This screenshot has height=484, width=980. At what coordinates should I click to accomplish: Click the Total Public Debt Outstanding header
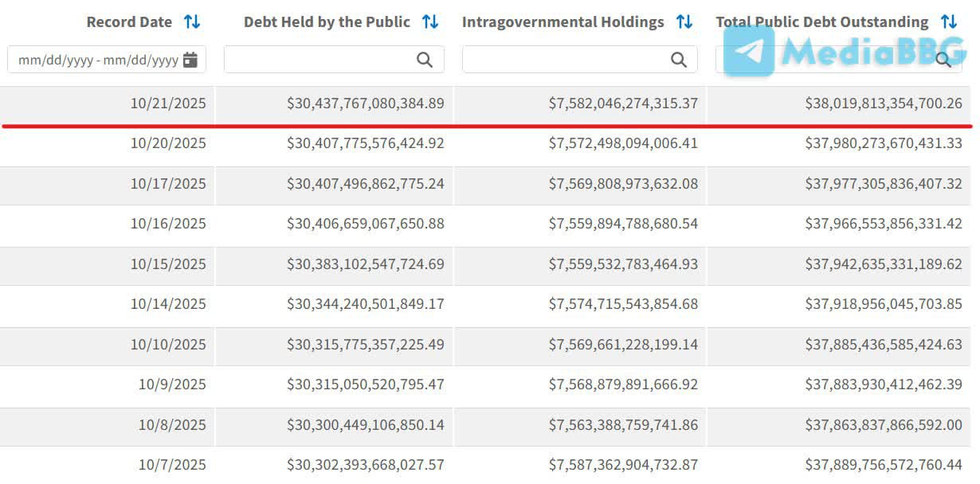[821, 22]
